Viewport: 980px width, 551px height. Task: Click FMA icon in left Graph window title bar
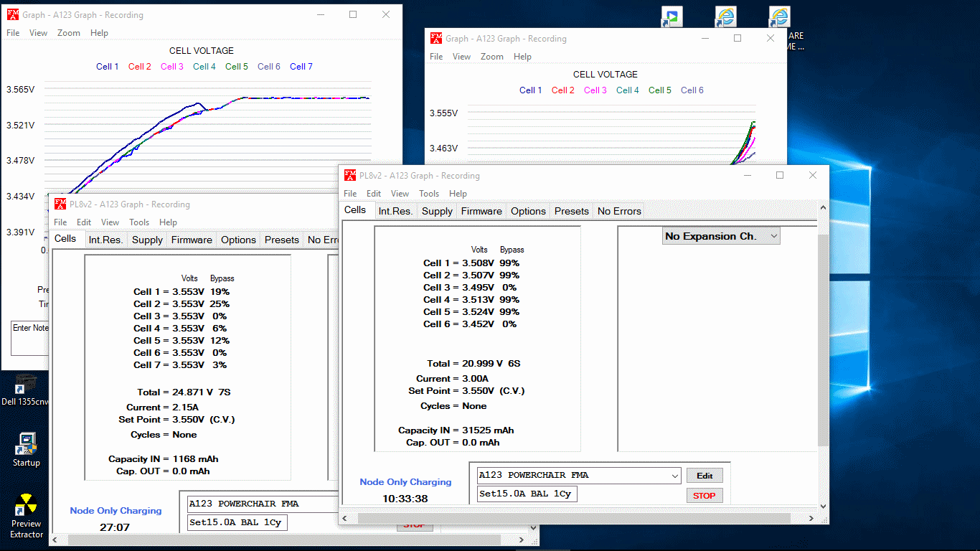click(13, 14)
